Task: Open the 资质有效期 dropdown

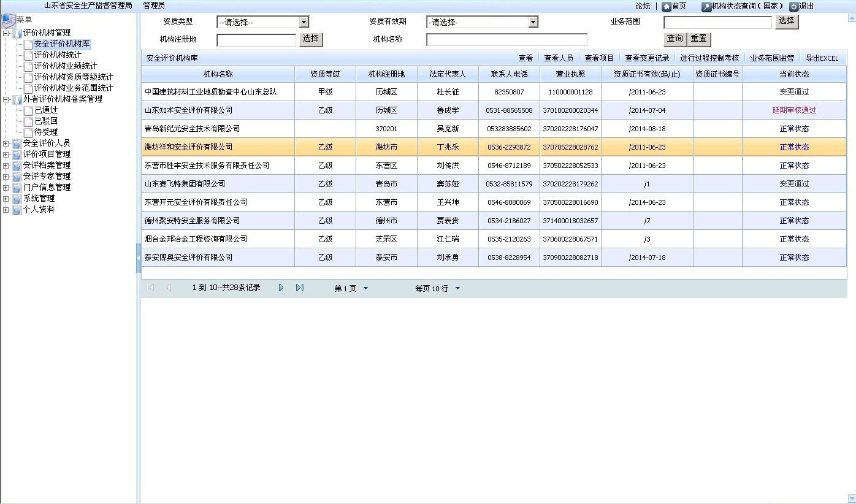Action: (x=533, y=21)
